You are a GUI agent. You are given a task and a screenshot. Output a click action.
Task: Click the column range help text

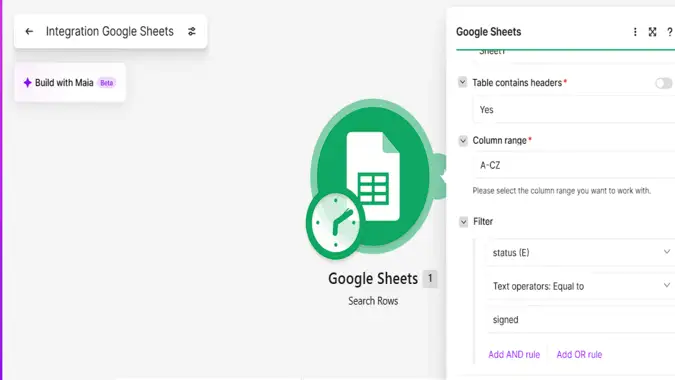(561, 191)
